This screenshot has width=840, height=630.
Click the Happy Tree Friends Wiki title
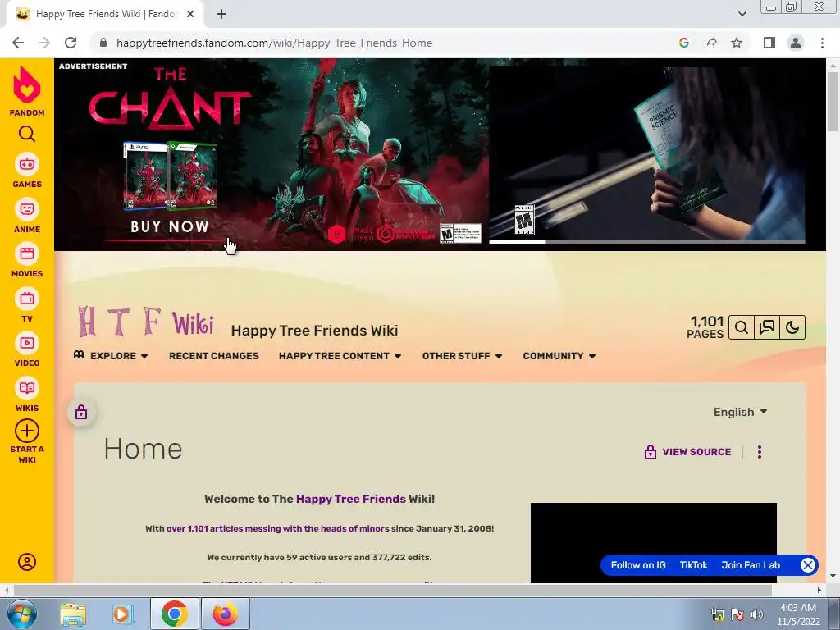tap(314, 331)
